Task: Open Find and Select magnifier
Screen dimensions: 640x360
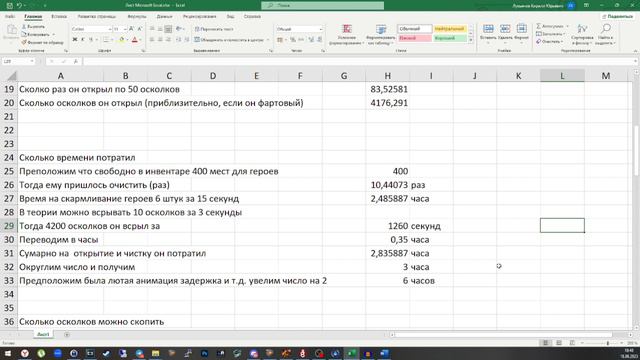Action: (606, 34)
